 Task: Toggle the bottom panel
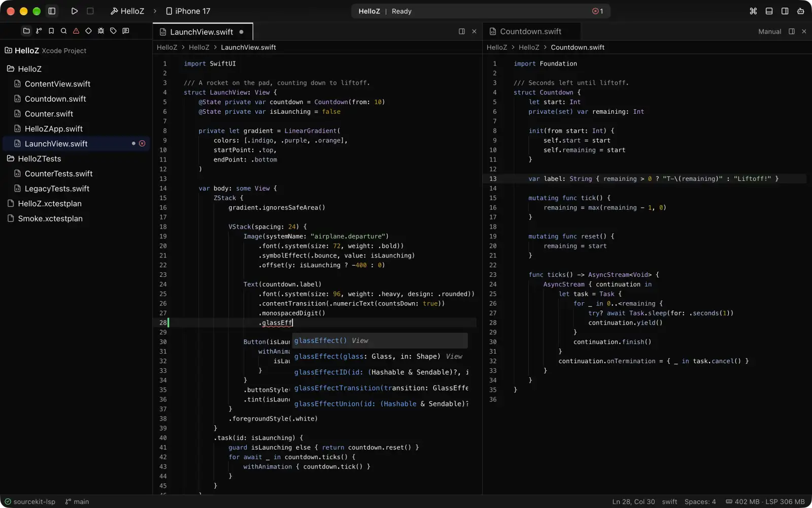pyautogui.click(x=769, y=11)
